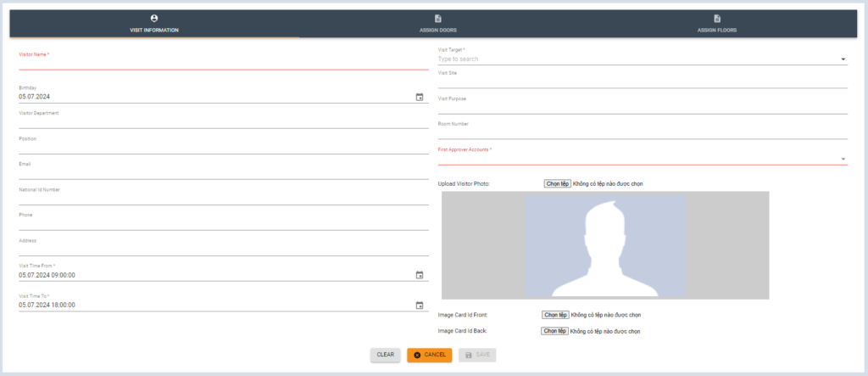Choose file for Upload Visitor Photo

click(557, 183)
